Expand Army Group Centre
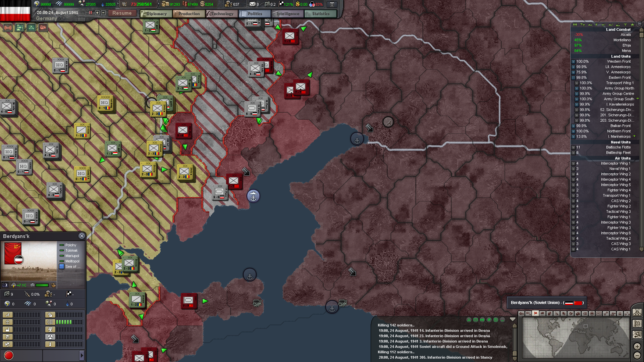This screenshot has height=362, width=644. tap(577, 94)
